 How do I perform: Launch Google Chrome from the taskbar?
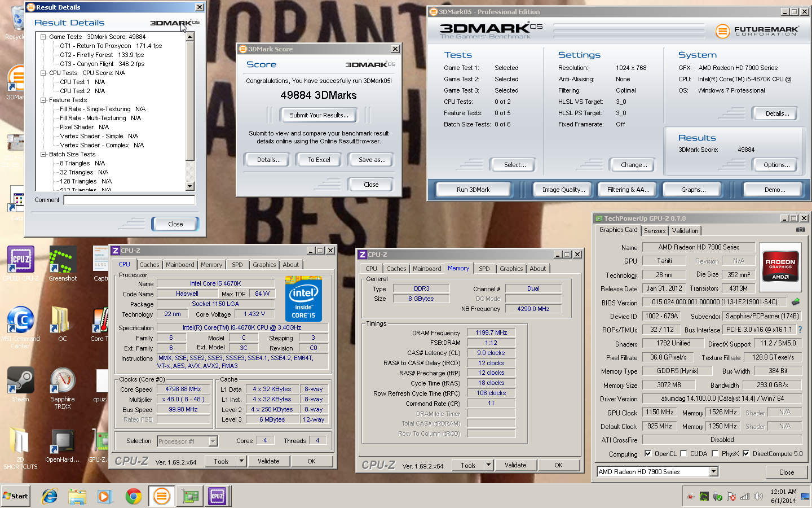134,496
